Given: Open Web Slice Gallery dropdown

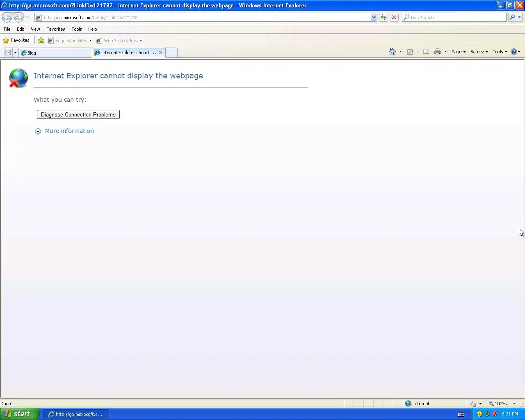Looking at the screenshot, I should click(x=141, y=41).
